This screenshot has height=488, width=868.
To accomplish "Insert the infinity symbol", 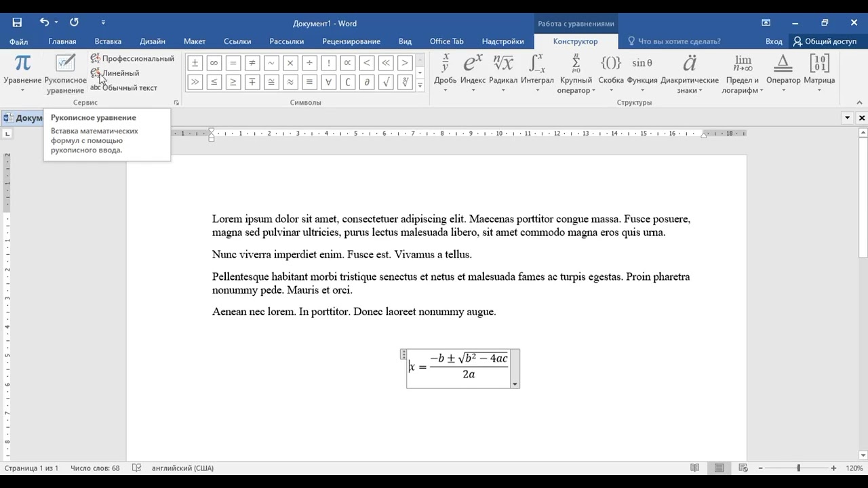I will [x=214, y=63].
